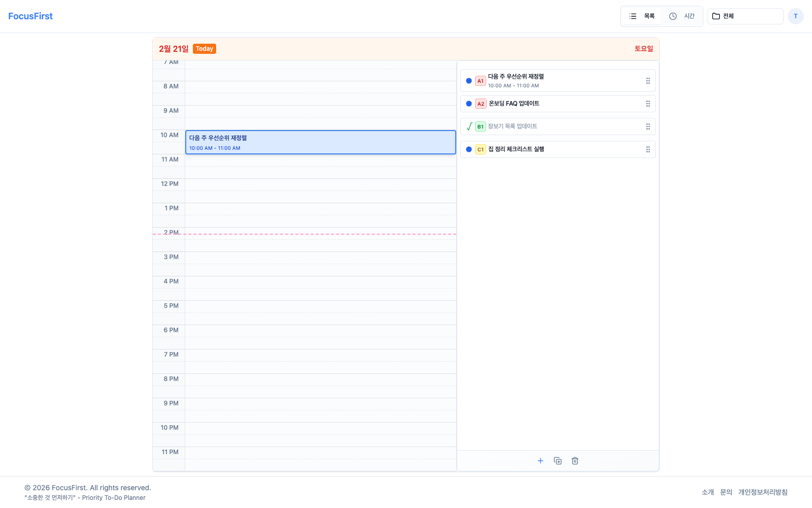Mark 다음 주 우선순위 재정렬 task as done
Viewport: 812px width, 508px height.
coord(469,81)
